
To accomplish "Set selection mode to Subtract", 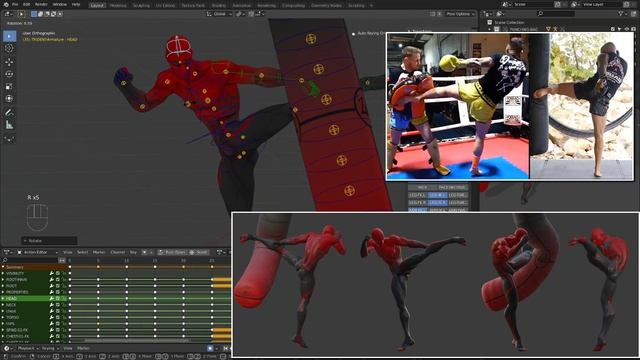I will click(x=47, y=14).
